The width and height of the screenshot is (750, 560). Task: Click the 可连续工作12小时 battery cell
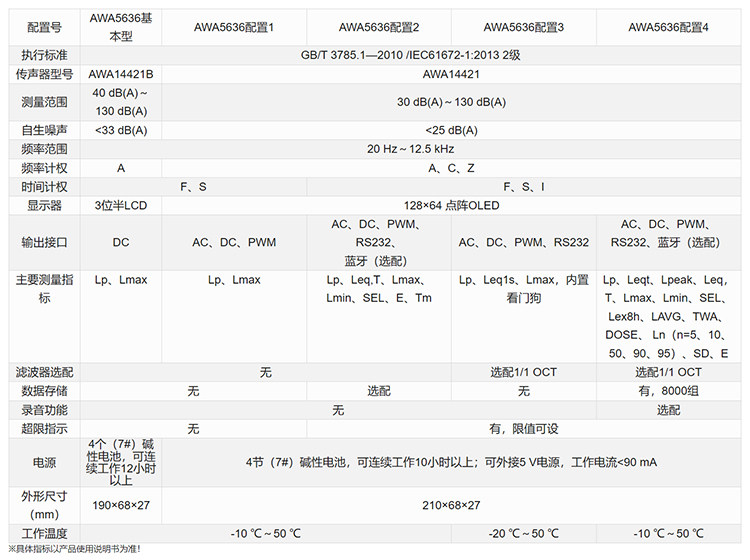click(x=121, y=462)
